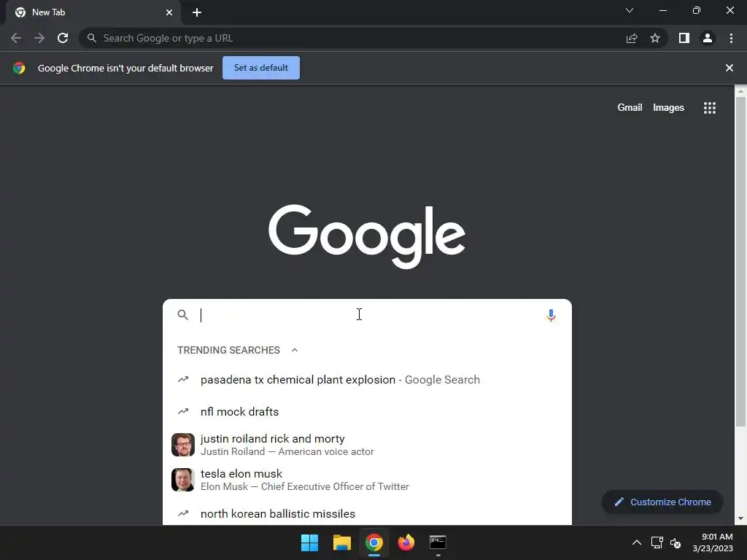
Task: Set Chrome as default browser
Action: (261, 68)
